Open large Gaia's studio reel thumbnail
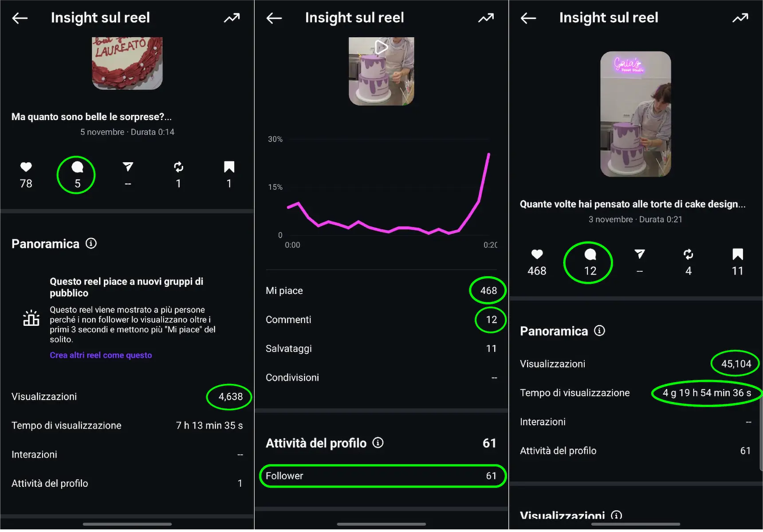Screen dimensions: 763x532 [635, 114]
